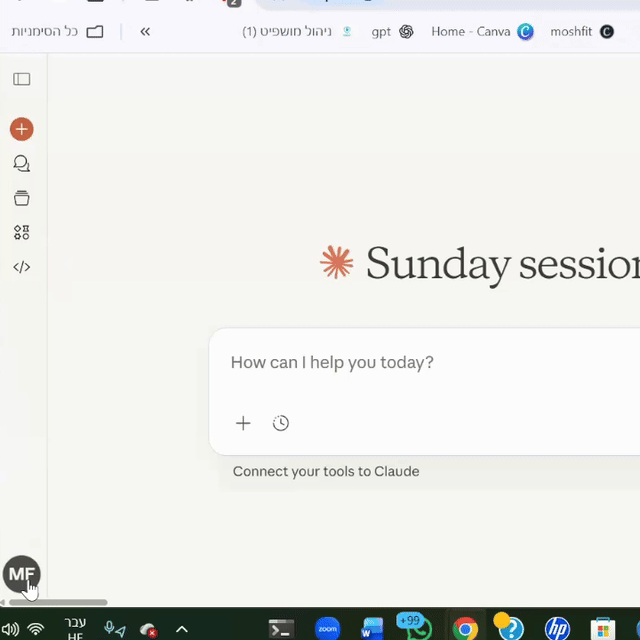
Task: Open the Chats list icon in sidebar
Action: pos(22,164)
